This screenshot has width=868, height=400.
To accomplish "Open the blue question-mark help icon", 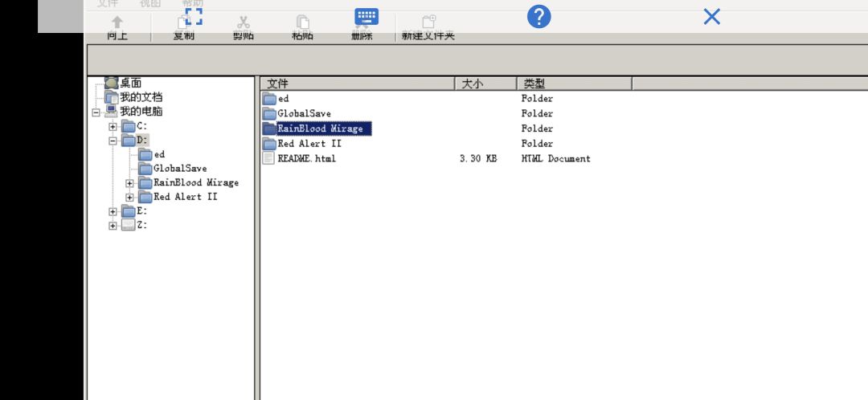I will pyautogui.click(x=538, y=17).
